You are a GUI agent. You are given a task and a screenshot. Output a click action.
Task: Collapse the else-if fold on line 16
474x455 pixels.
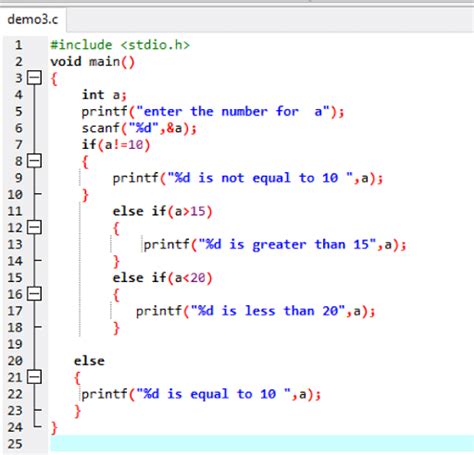[34, 294]
